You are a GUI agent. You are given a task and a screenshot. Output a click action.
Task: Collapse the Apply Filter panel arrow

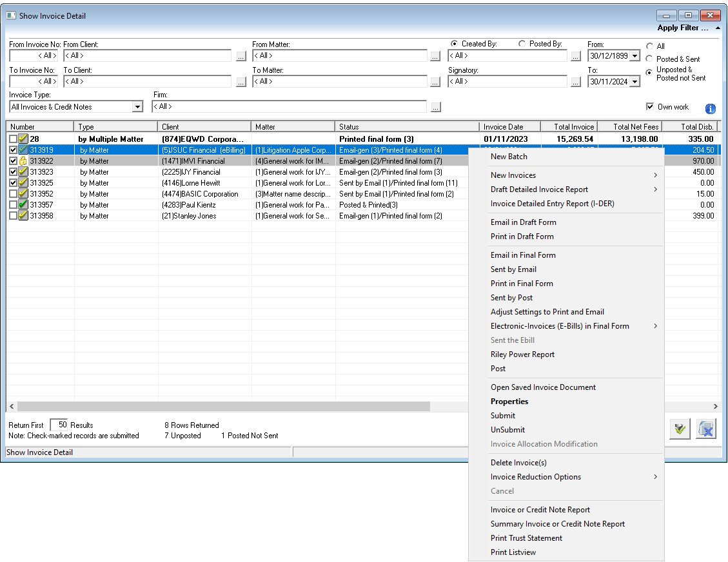tap(718, 28)
